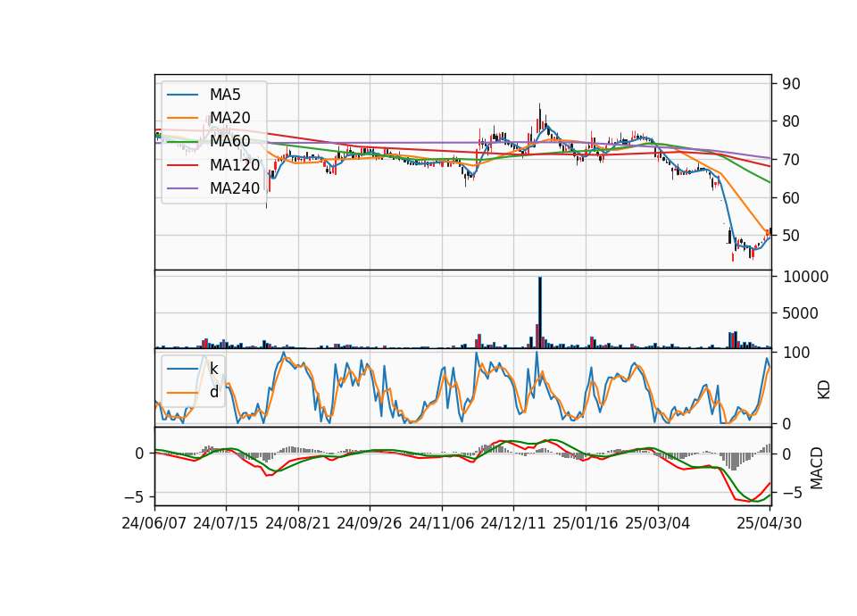Click the purple MA240 legend line swatch
Screen dimensions: 857x616
pos(182,188)
